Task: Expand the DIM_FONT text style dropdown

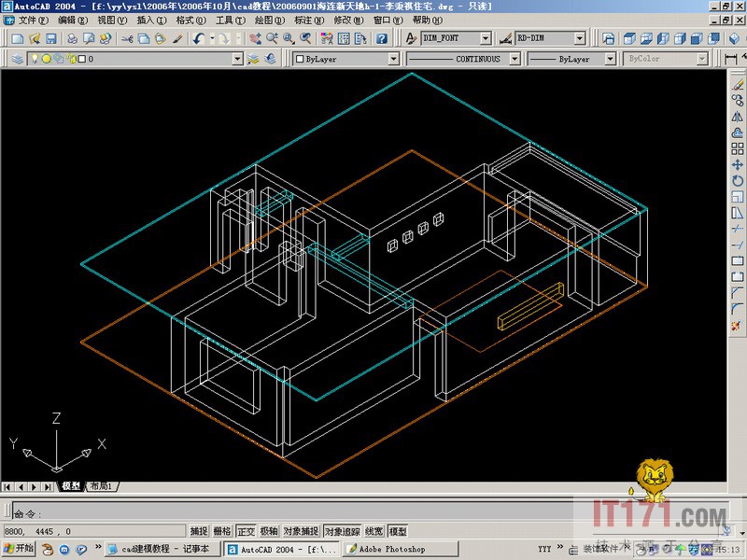Action: click(x=485, y=39)
